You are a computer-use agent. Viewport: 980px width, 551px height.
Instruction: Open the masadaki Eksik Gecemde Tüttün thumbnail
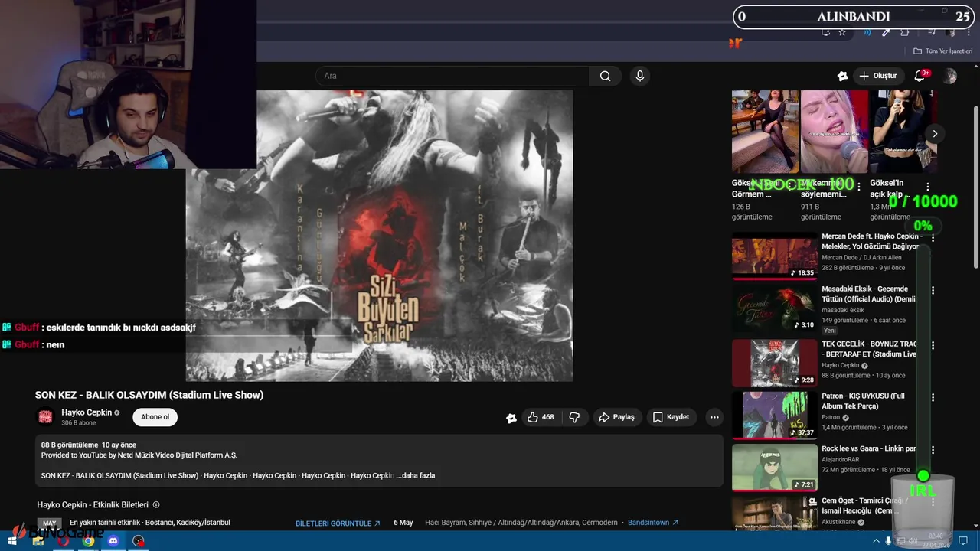click(x=774, y=309)
